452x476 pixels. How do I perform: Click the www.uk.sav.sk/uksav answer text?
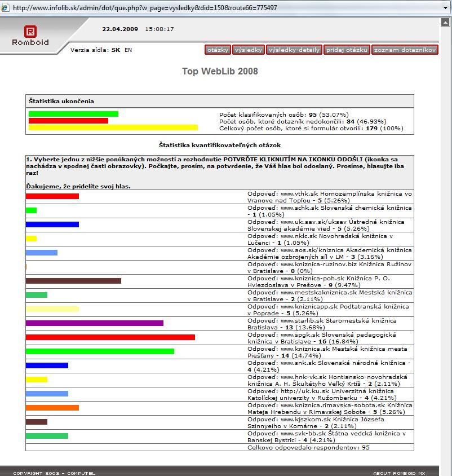326,225
